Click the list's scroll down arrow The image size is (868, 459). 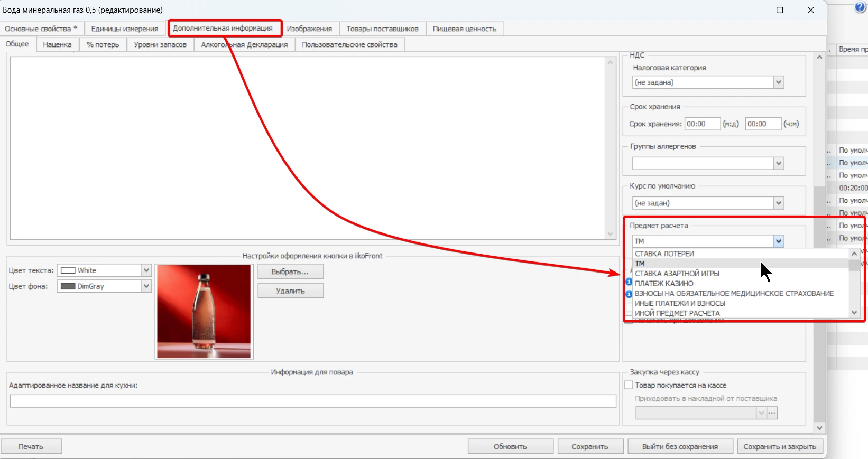pyautogui.click(x=854, y=312)
